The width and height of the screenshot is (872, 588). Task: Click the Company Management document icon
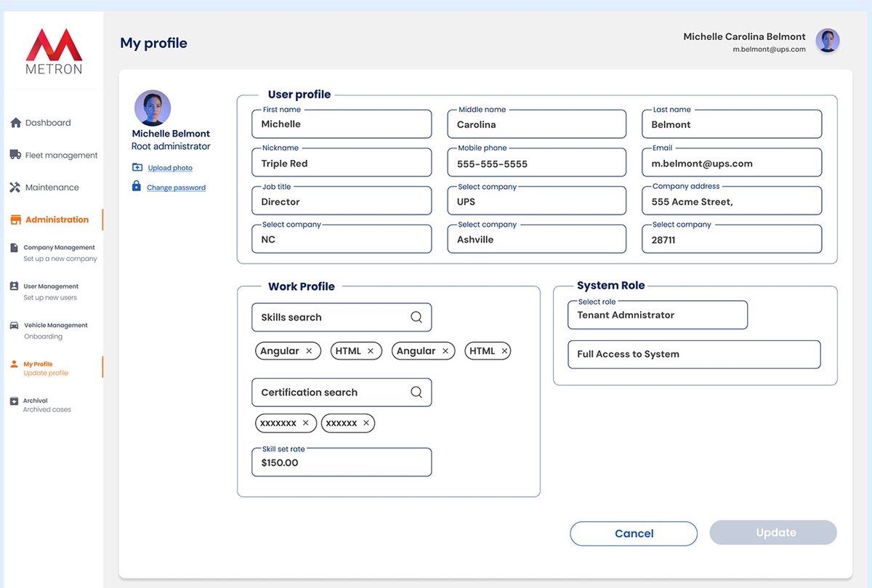pyautogui.click(x=14, y=248)
